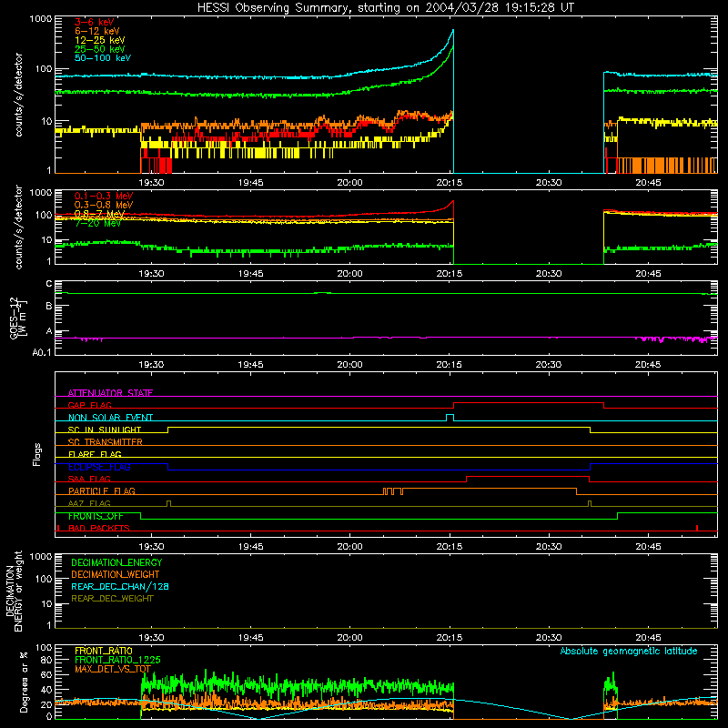Viewport: 728px width, 728px height.
Task: Click the Absolute geomagnetic latitude label
Action: pyautogui.click(x=629, y=651)
